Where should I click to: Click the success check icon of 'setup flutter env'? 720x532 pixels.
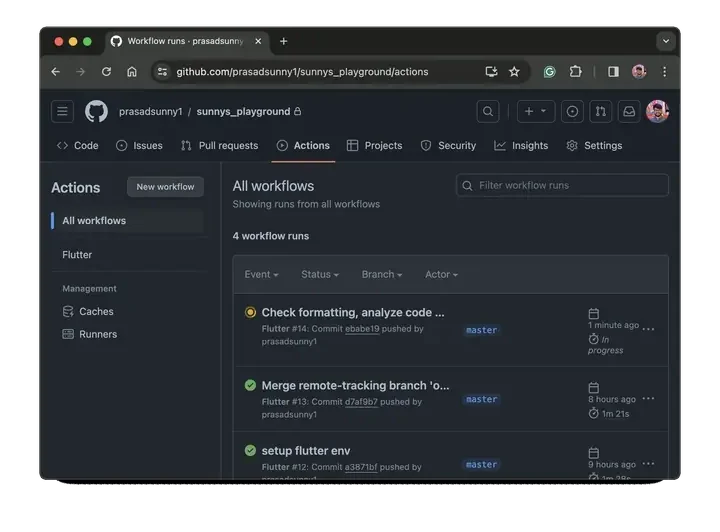pyautogui.click(x=250, y=450)
